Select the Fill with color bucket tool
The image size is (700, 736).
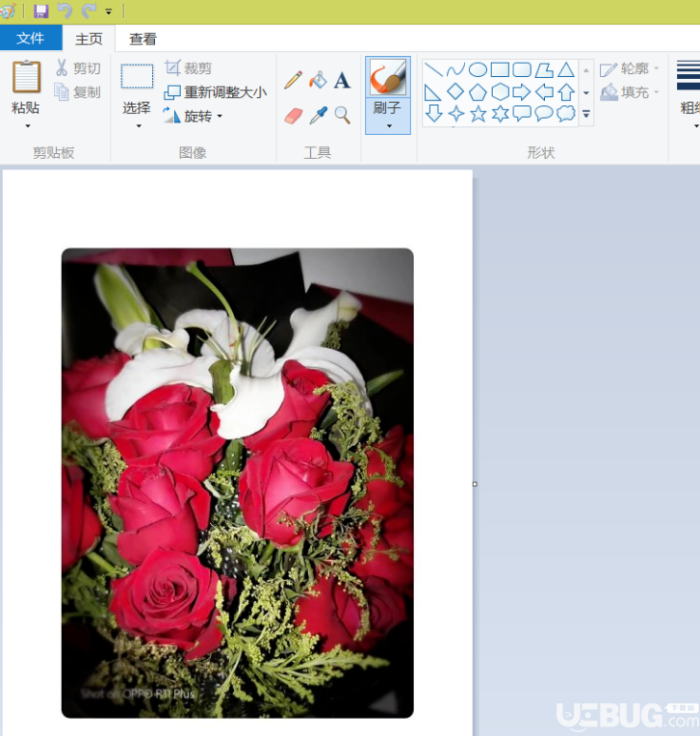pyautogui.click(x=318, y=80)
